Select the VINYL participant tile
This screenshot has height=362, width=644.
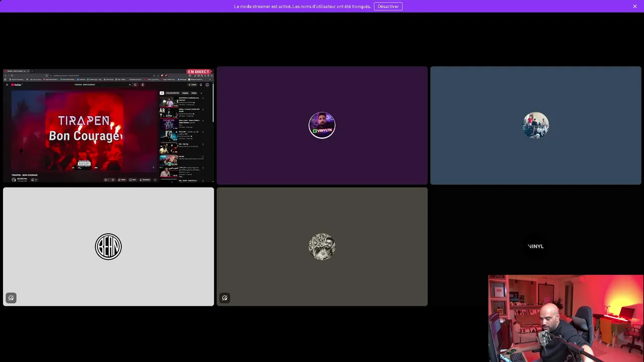pos(536,246)
